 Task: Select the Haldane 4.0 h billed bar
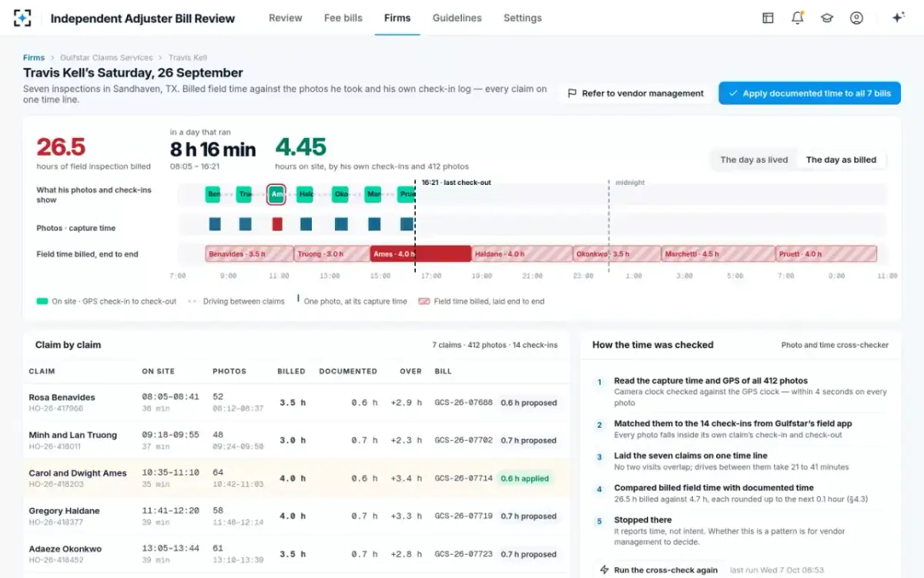click(521, 254)
